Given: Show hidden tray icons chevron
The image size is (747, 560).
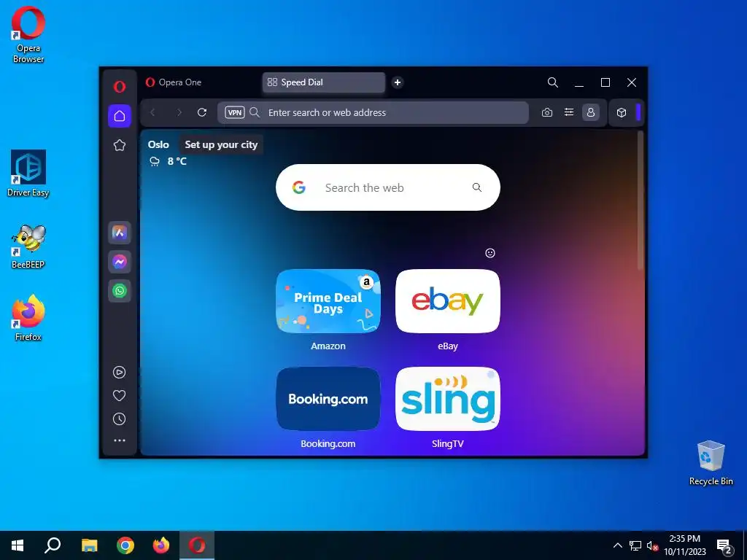Looking at the screenshot, I should click(617, 545).
